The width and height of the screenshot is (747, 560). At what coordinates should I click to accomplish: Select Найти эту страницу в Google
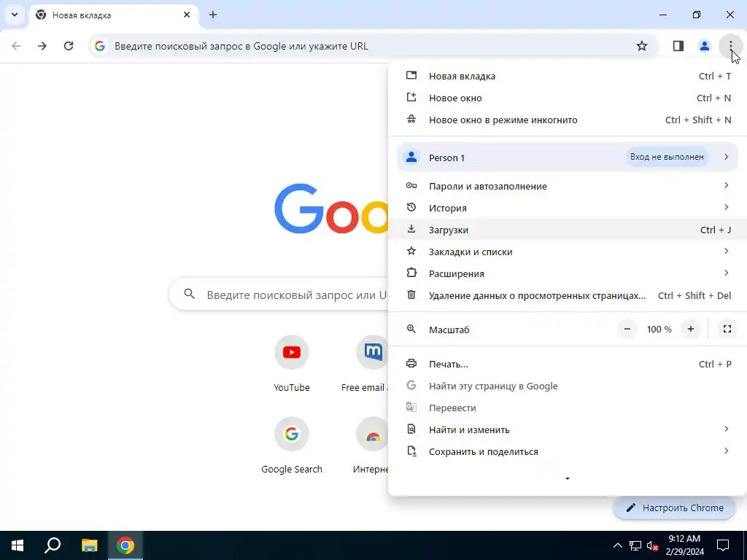pyautogui.click(x=568, y=386)
